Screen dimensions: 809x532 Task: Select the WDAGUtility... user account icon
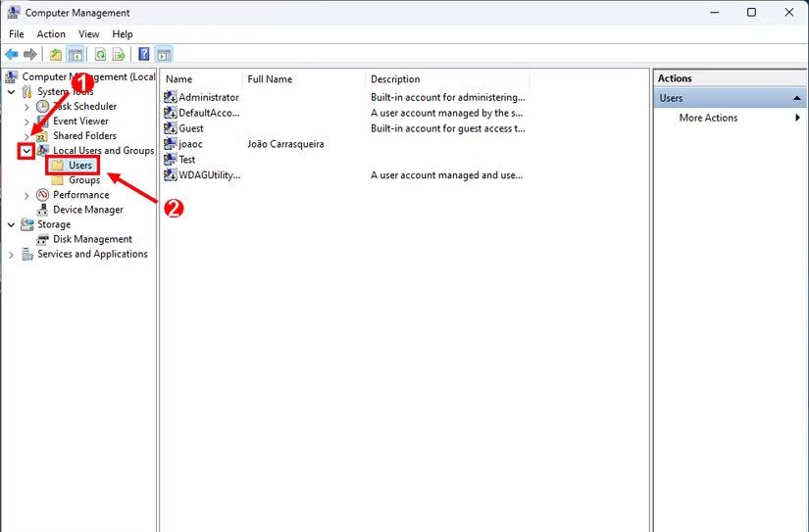pos(171,174)
